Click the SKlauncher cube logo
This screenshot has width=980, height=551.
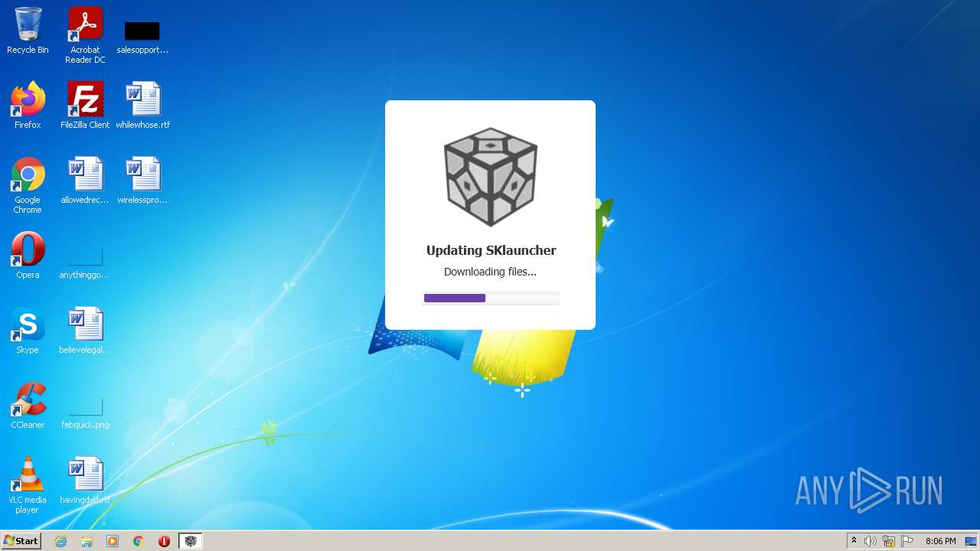[490, 177]
